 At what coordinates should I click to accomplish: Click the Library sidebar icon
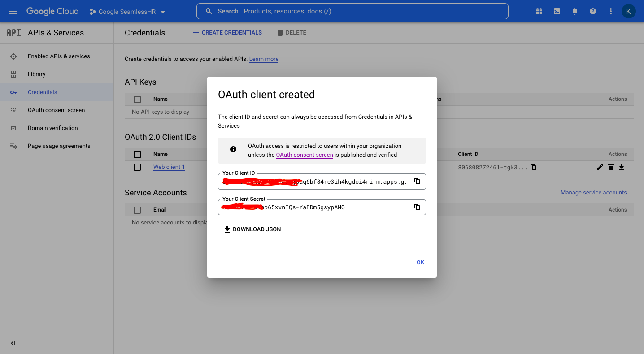point(13,74)
